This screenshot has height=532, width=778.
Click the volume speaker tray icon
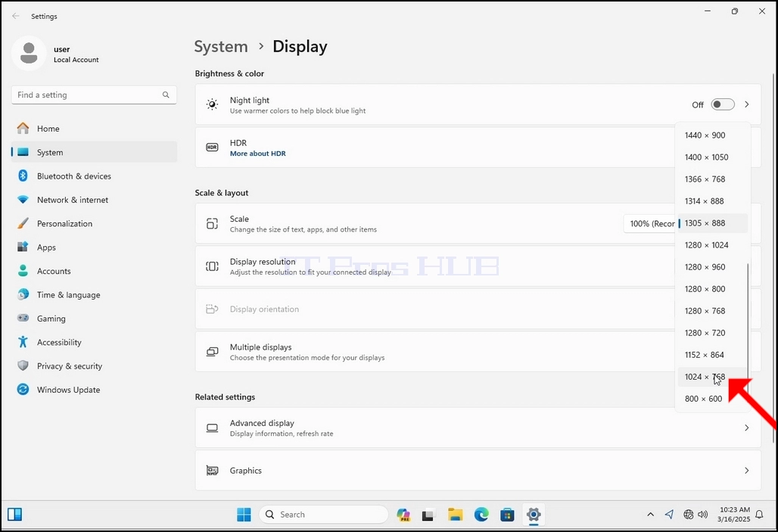coord(702,515)
